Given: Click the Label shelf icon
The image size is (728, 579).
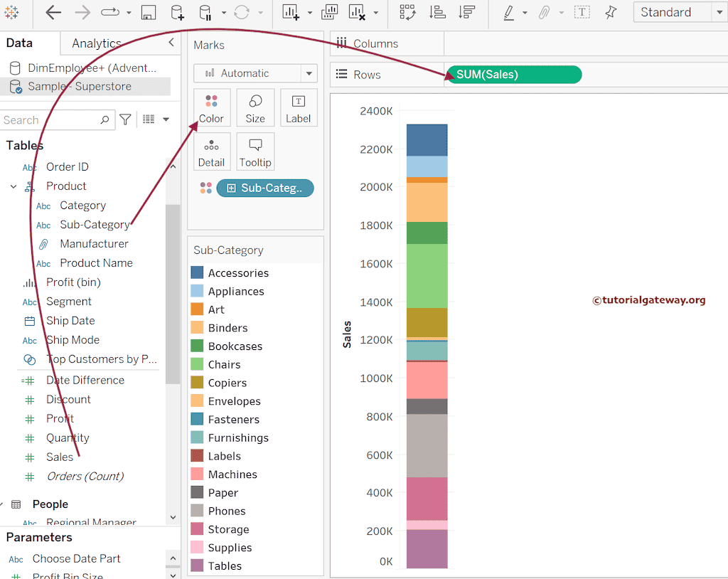Looking at the screenshot, I should coord(299,107).
